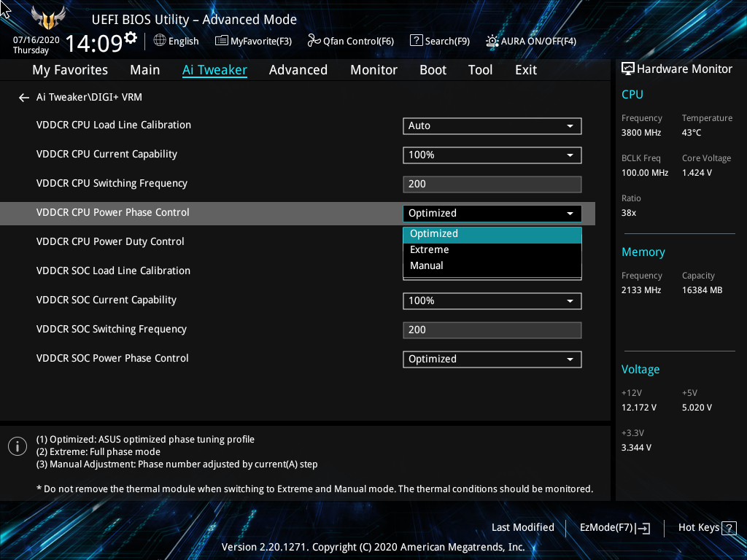
Task: Switch to the Main tab
Action: point(145,70)
